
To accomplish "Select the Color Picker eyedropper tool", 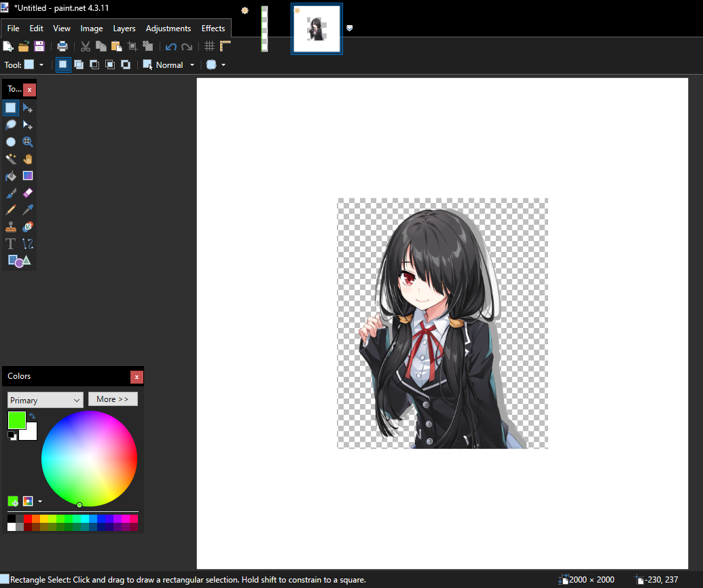I will (28, 210).
